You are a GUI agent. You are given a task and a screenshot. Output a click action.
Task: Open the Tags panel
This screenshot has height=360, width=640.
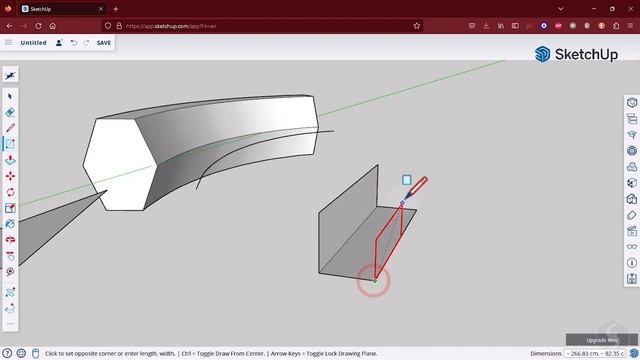632,215
